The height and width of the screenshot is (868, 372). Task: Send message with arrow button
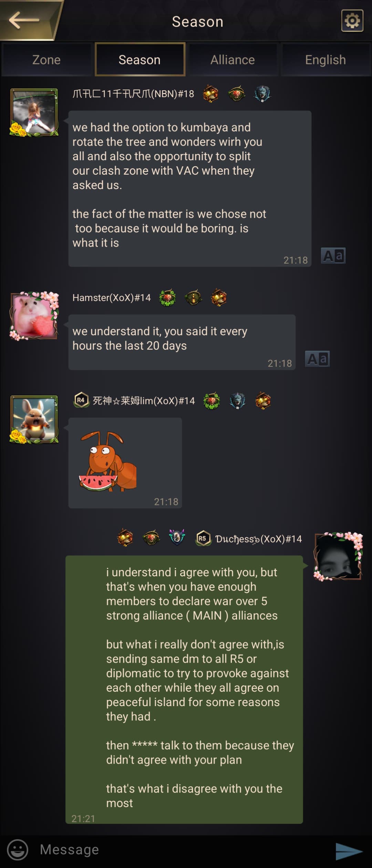click(349, 850)
